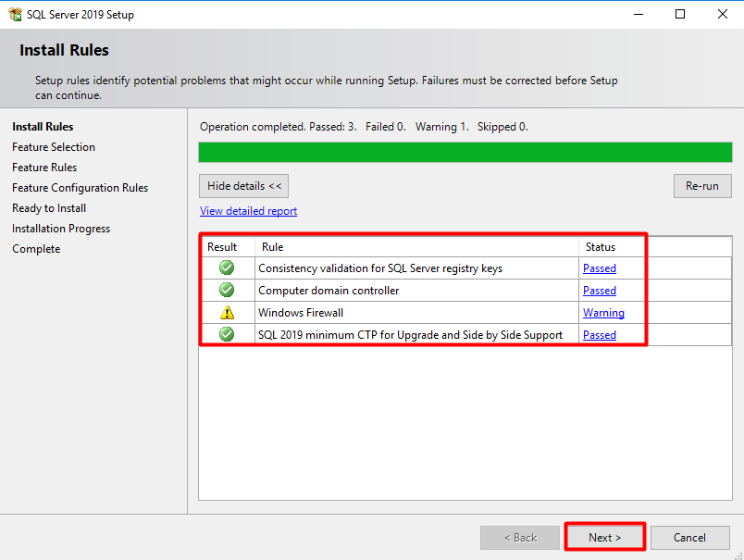Image resolution: width=744 pixels, height=560 pixels.
Task: Select Install Rules step in sidebar
Action: 43,127
